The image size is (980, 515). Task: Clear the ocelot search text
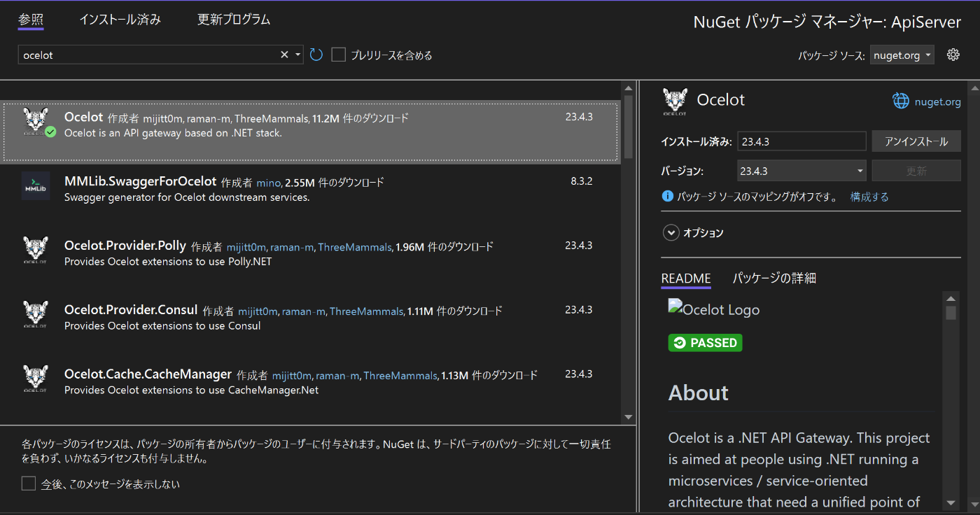(x=284, y=55)
